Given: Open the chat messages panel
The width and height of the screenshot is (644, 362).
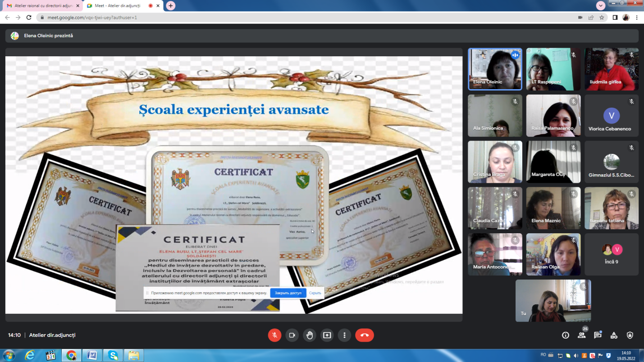Looking at the screenshot, I should click(x=598, y=335).
